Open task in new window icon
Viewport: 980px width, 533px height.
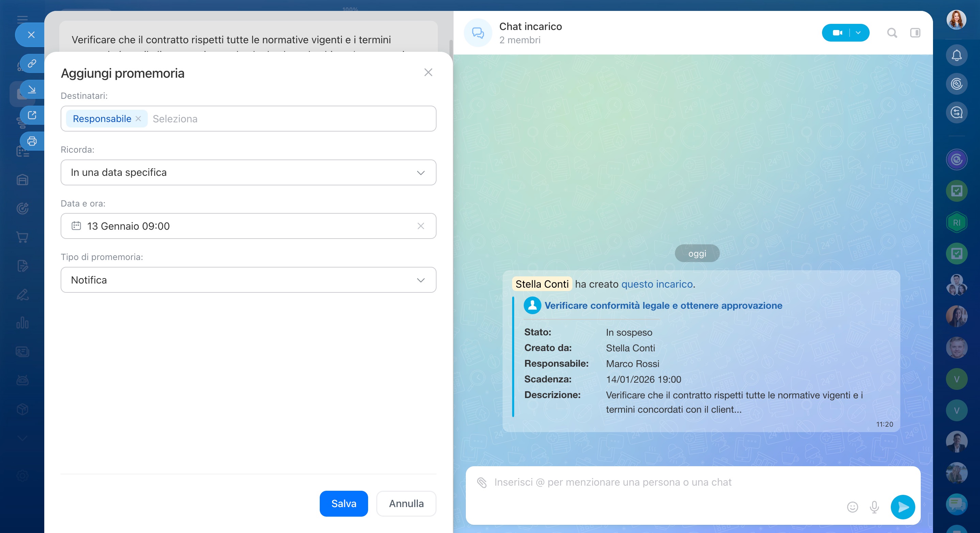pos(32,115)
